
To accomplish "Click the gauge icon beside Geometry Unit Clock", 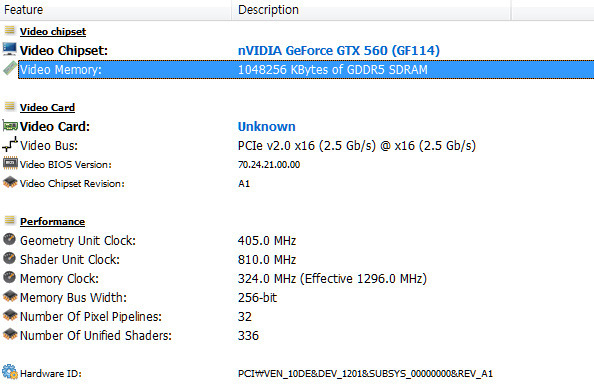I will [9, 239].
